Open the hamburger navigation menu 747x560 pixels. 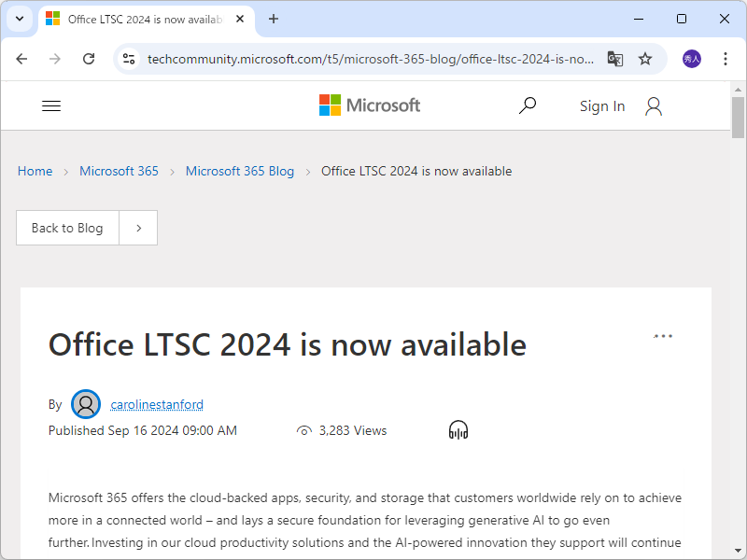[51, 105]
